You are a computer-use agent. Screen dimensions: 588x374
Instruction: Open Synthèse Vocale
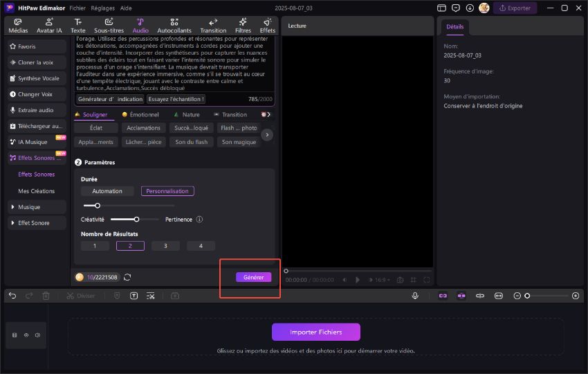point(37,78)
